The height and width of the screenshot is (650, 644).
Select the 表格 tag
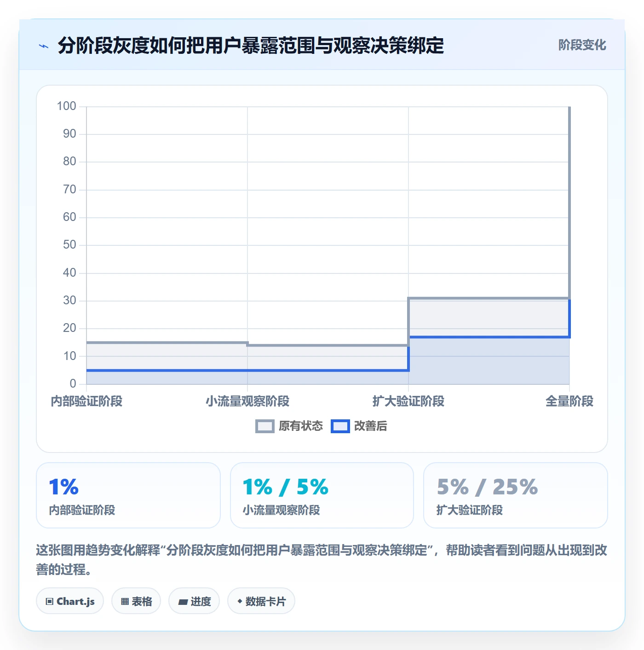[x=136, y=601]
